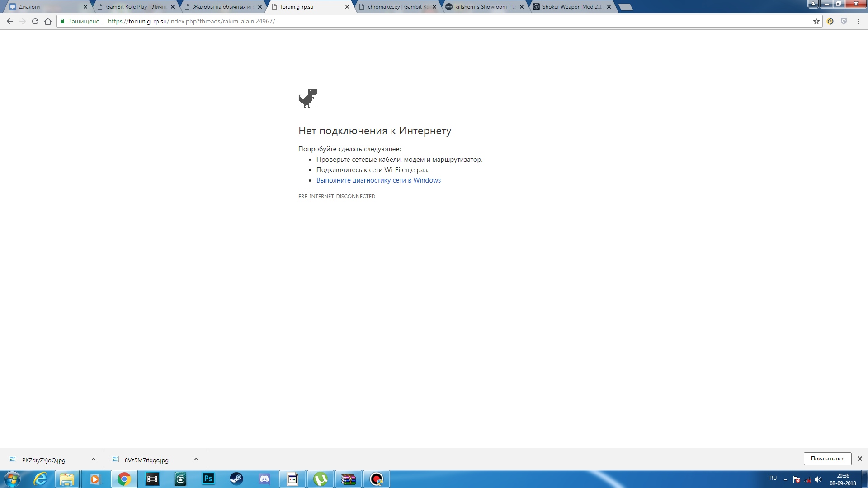
Task: Open uTorrent from the taskbar
Action: [x=321, y=479]
